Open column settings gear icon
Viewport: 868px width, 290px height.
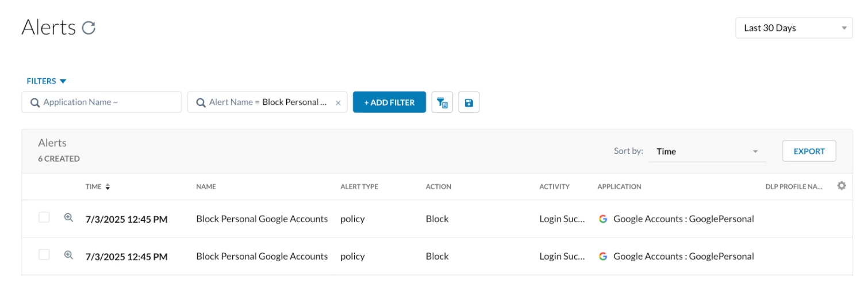coord(842,186)
